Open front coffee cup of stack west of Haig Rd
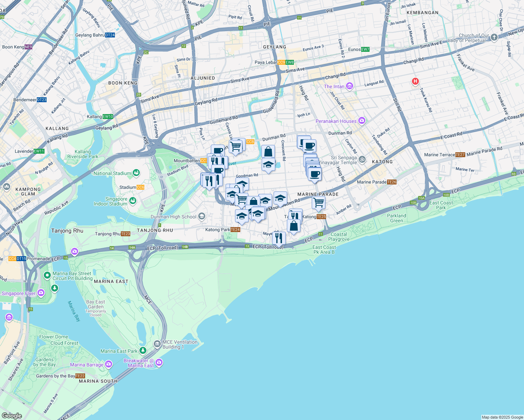Viewport: 524px width, 420px height. 315,174
